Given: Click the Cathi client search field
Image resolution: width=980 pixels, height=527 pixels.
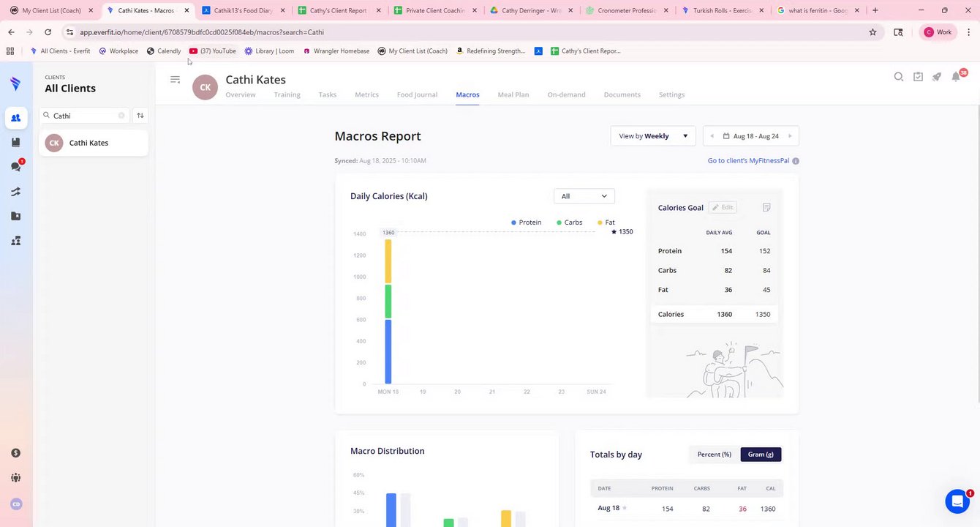Looking at the screenshot, I should [x=84, y=116].
